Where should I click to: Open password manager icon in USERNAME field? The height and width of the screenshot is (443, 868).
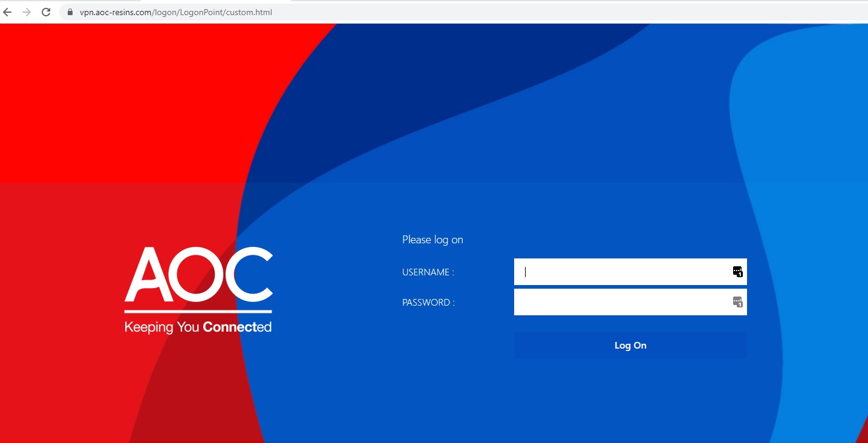(x=737, y=272)
